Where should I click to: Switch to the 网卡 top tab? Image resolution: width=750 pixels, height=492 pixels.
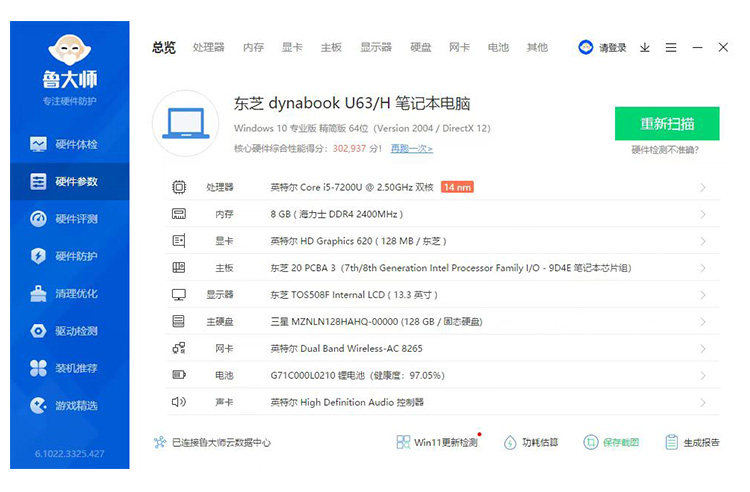pos(459,47)
